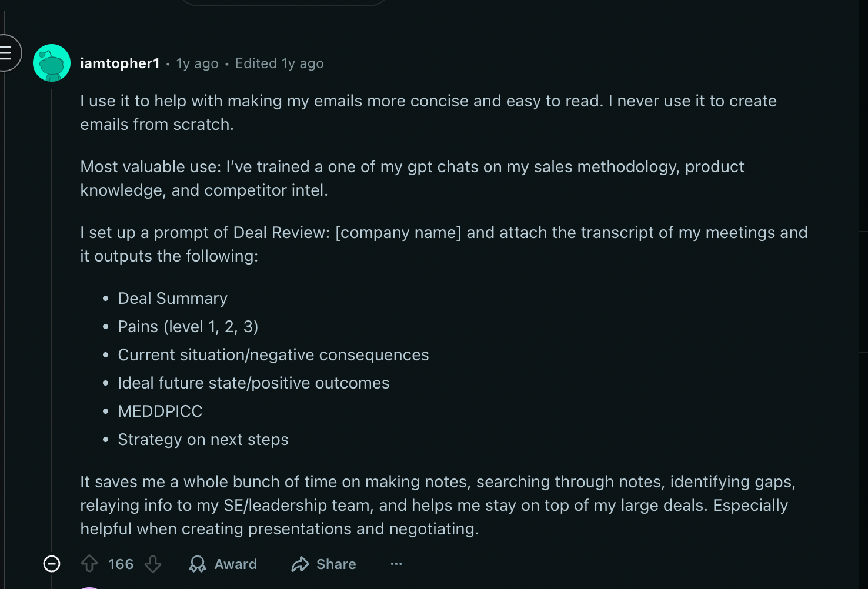Open iamtopher1's profile page
The width and height of the screenshot is (868, 589).
120,63
